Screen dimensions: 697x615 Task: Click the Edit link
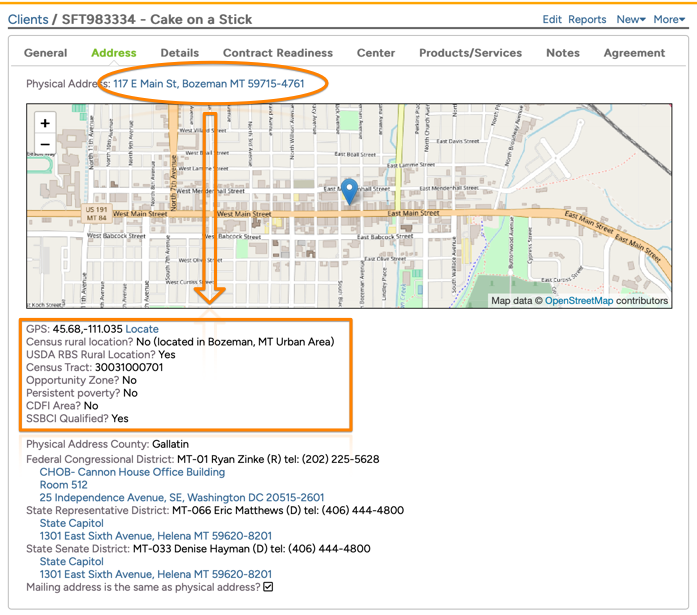[552, 19]
